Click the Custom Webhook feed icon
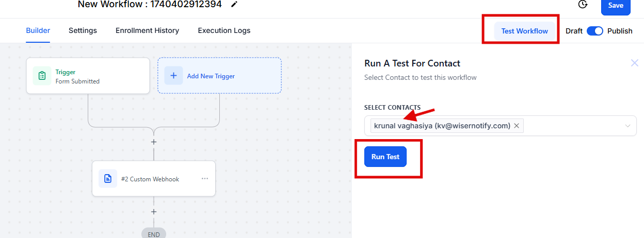 tap(108, 179)
